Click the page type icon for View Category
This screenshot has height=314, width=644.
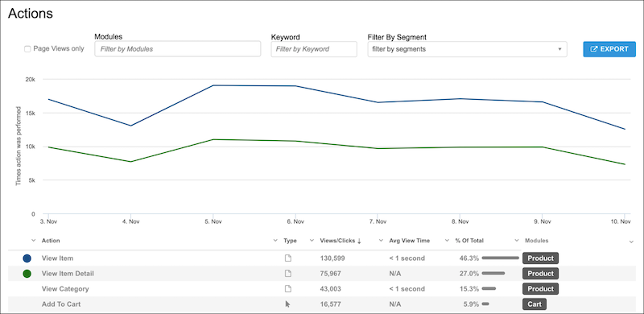[288, 289]
